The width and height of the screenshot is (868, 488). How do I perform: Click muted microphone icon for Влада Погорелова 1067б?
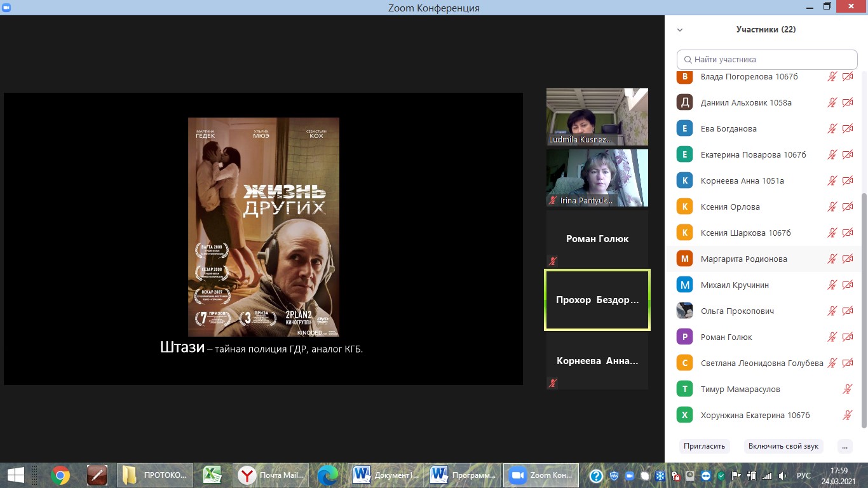click(832, 76)
